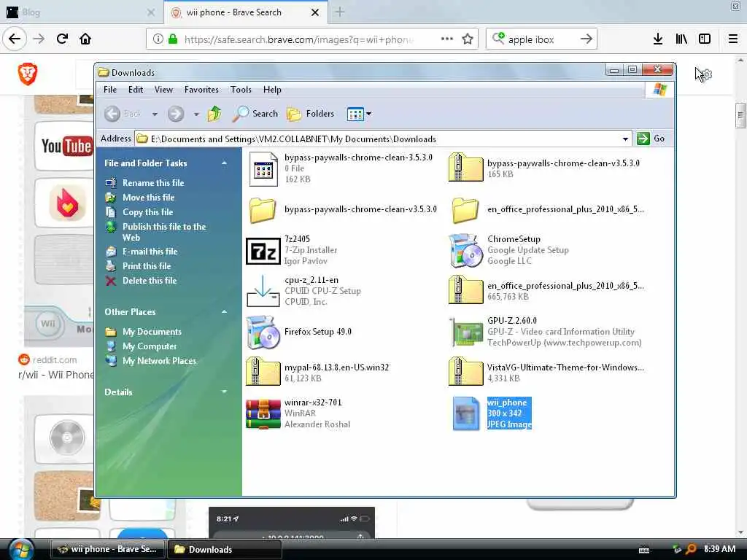The width and height of the screenshot is (747, 560).
Task: Select the 165 KB bypass-paywalls zip icon
Action: pyautogui.click(x=465, y=167)
